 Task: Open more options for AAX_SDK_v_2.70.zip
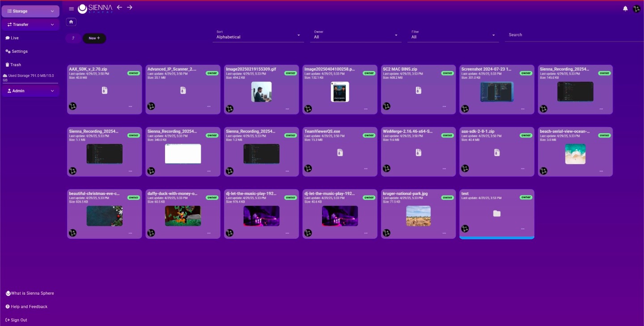131,106
